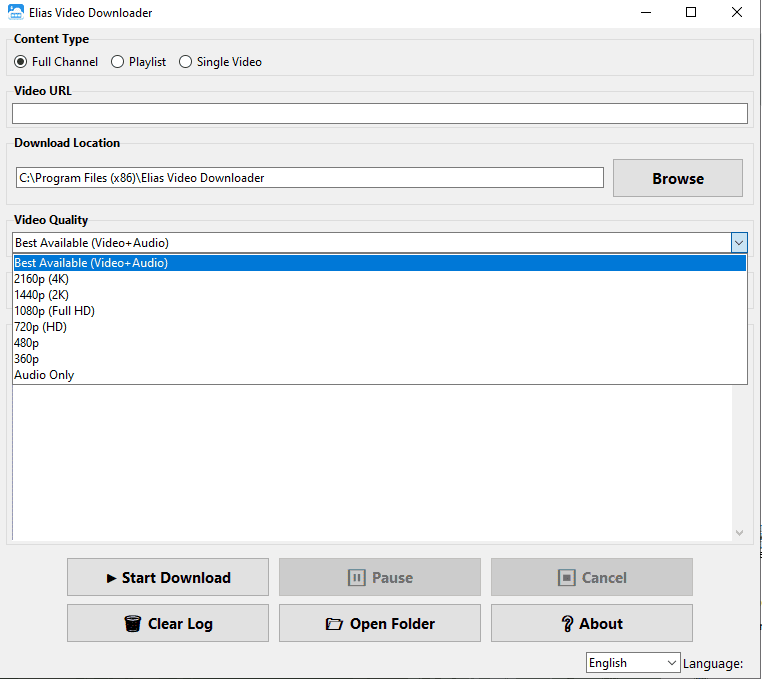
Task: Click the question mark About button
Action: click(x=592, y=623)
